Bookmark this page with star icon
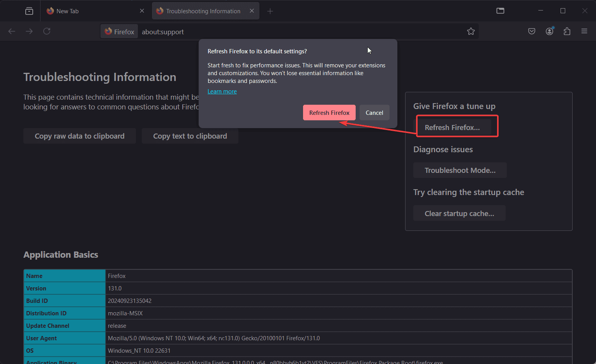596x364 pixels. pos(471,32)
